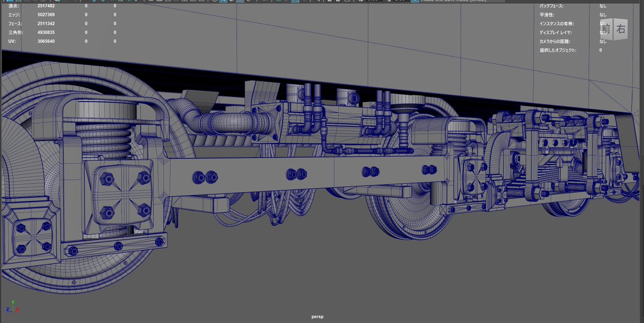Click the edge count value 5027369

point(46,15)
